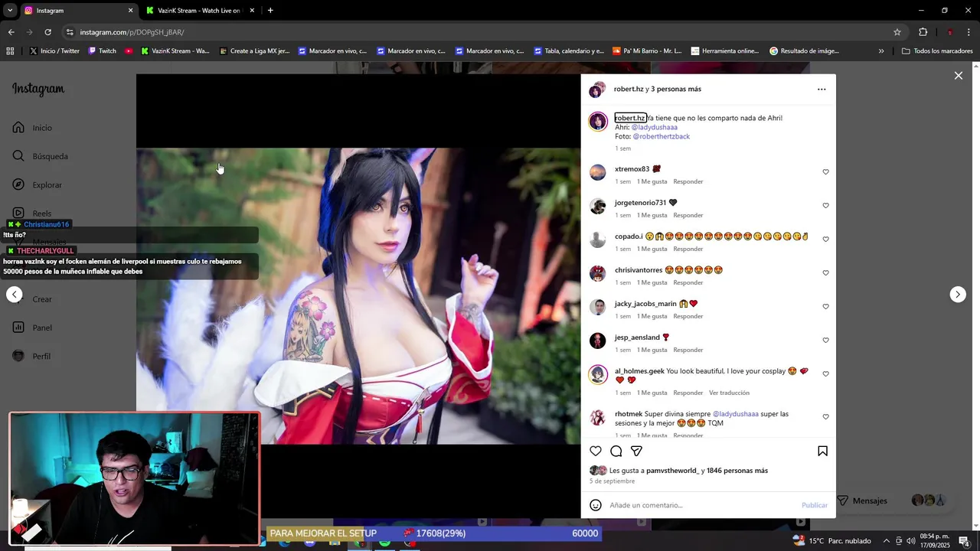The width and height of the screenshot is (980, 551).
Task: Reply to xtremox83 comment
Action: tap(688, 181)
